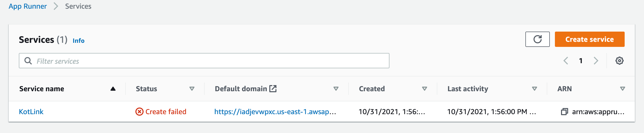Open the KotLink default domain URL
This screenshot has height=133, width=644.
click(275, 112)
